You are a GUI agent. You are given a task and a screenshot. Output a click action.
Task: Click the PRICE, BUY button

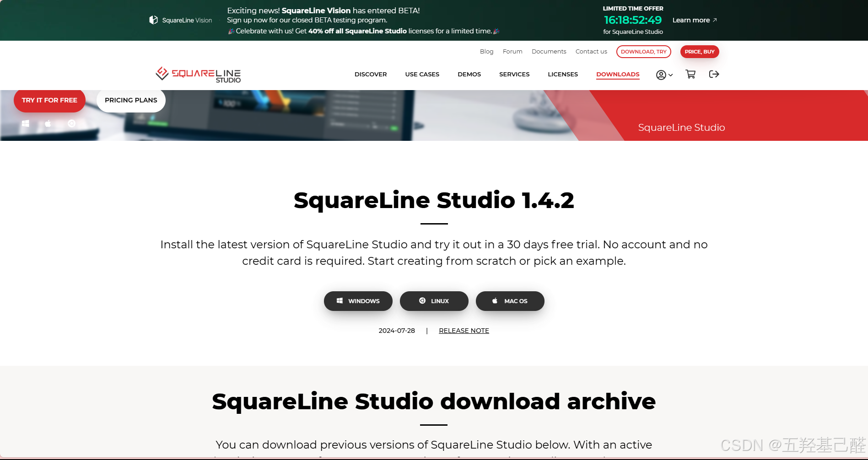(x=700, y=52)
